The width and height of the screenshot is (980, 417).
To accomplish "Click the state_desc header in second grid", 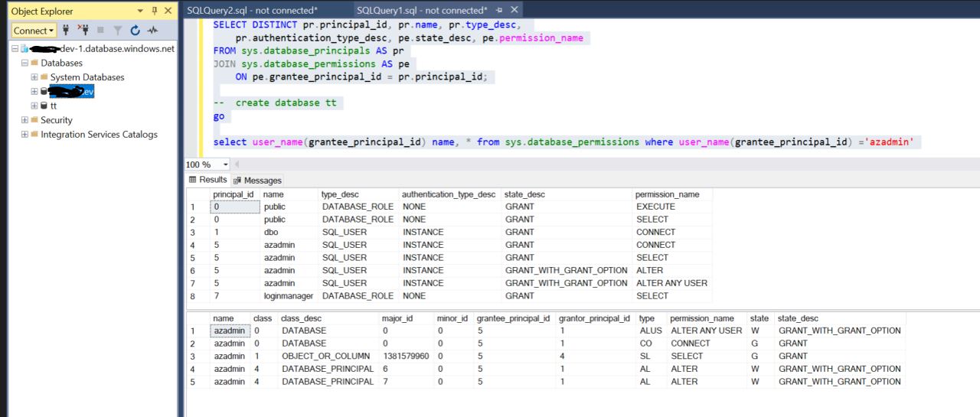I will [x=840, y=318].
